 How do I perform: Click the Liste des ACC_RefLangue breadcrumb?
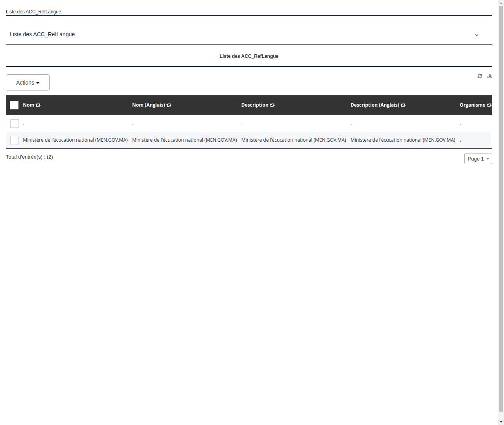[33, 12]
